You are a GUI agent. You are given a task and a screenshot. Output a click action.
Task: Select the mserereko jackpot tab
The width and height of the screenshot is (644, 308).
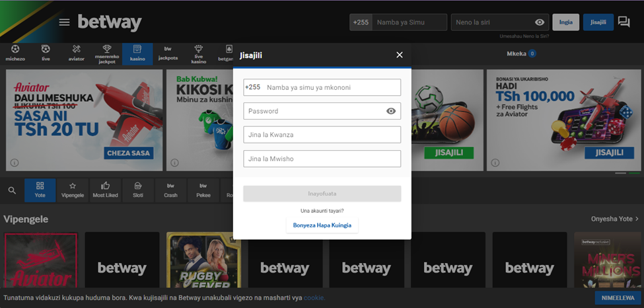107,54
